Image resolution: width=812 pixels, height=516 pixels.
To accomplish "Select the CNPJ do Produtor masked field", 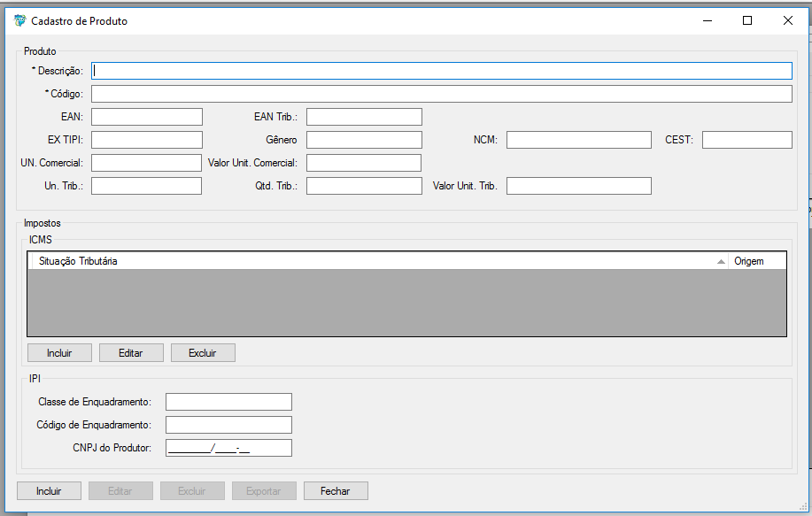I will [x=228, y=448].
